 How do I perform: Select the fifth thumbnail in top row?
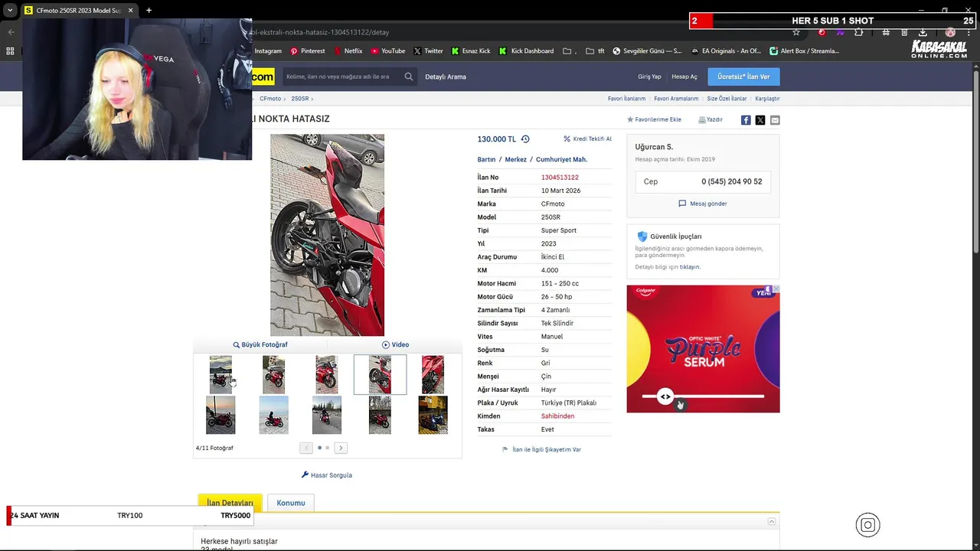433,374
